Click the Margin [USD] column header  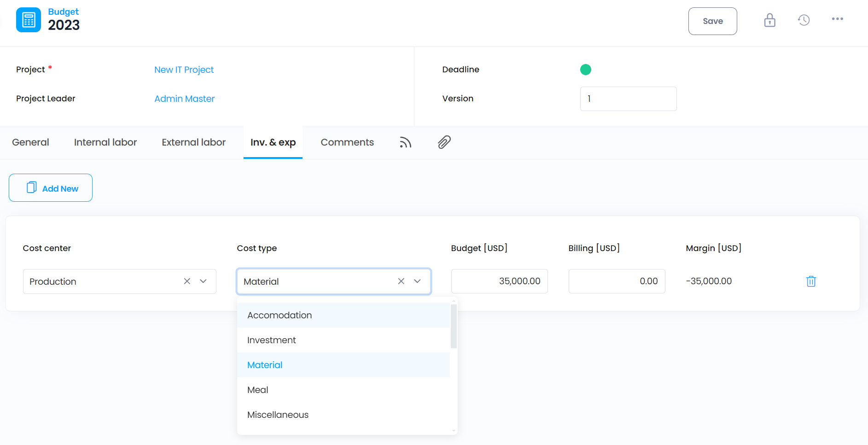[714, 248]
